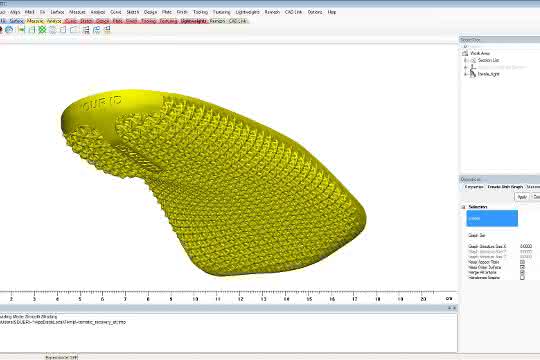The width and height of the screenshot is (540, 360).
Task: Click the gray sphere mesh toolbar icon
Action: coord(53,30)
